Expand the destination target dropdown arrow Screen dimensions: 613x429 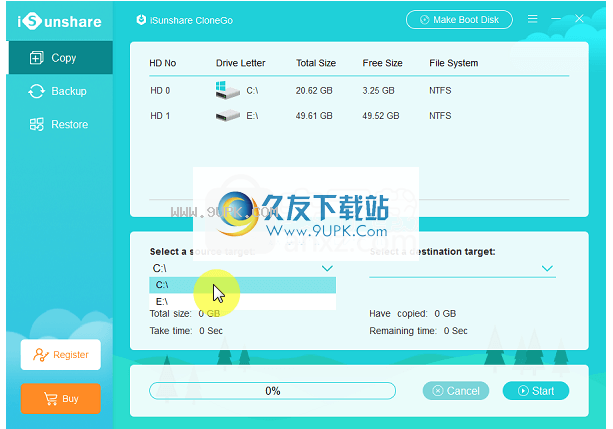pyautogui.click(x=547, y=268)
